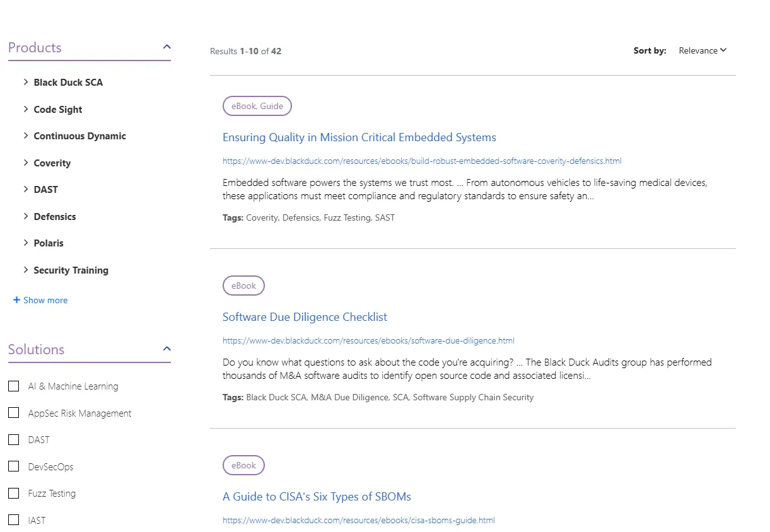Click the eBook, Guide badge
The width and height of the screenshot is (770, 532).
tap(257, 106)
